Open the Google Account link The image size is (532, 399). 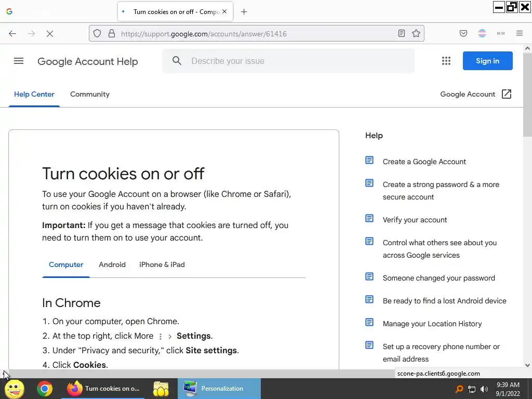point(468,95)
